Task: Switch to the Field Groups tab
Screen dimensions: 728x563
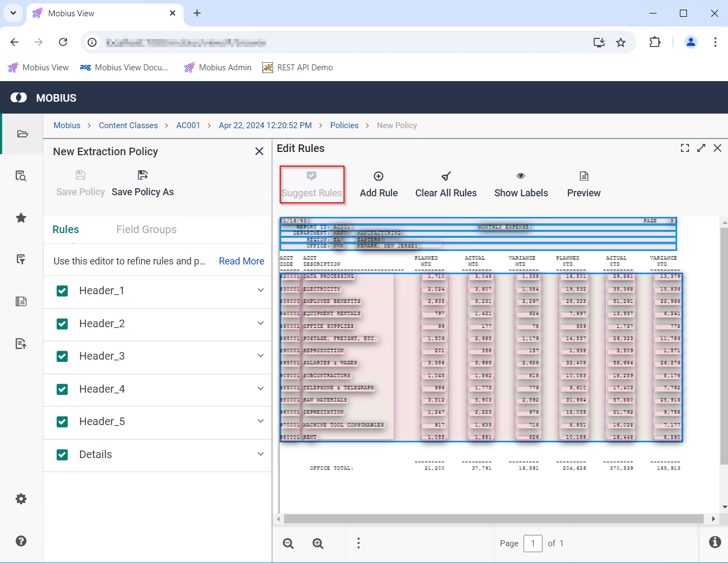Action: click(146, 229)
